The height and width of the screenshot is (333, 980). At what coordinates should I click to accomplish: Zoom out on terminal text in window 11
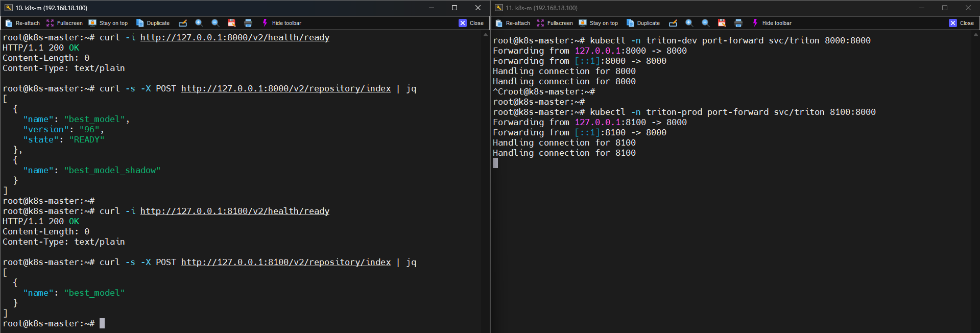pyautogui.click(x=706, y=23)
